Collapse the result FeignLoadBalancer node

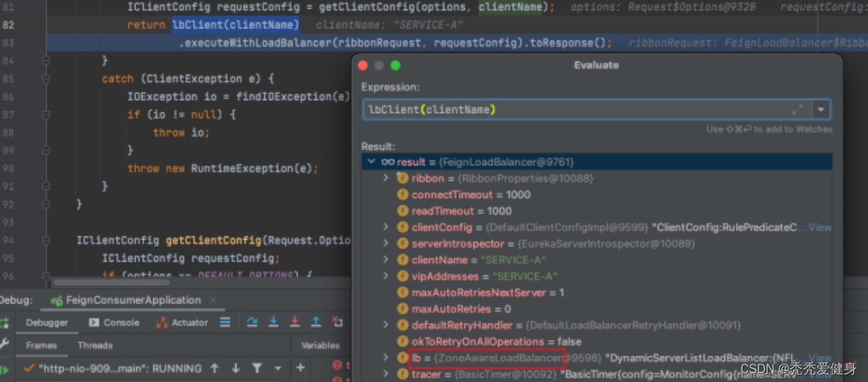point(371,162)
